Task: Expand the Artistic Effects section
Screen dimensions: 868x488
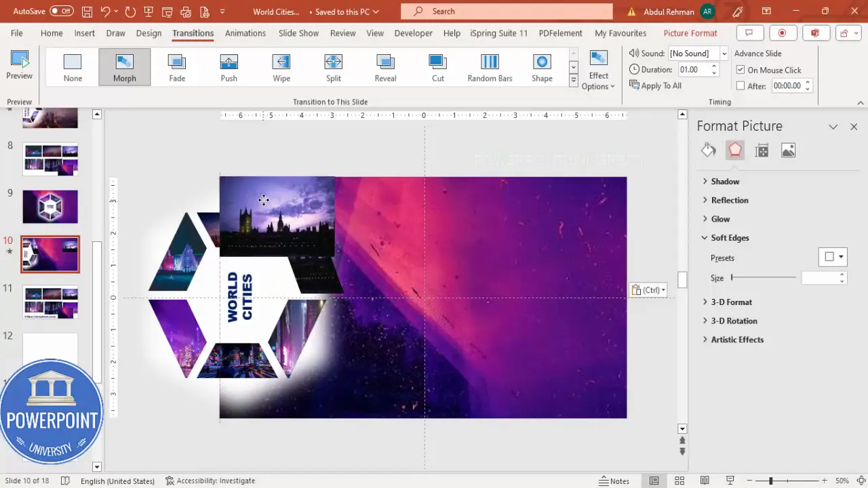Action: pyautogui.click(x=737, y=340)
